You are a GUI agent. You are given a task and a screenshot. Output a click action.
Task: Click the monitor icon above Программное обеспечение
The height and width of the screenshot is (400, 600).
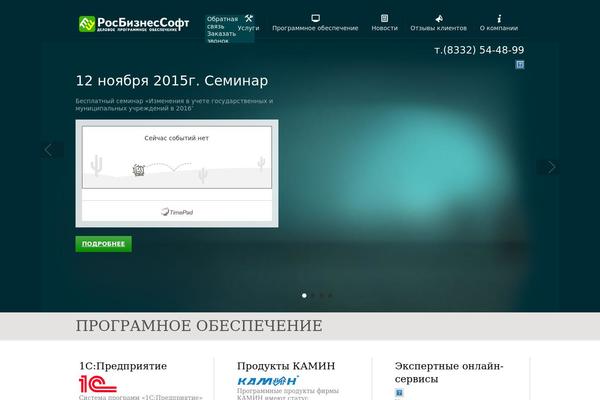click(315, 18)
